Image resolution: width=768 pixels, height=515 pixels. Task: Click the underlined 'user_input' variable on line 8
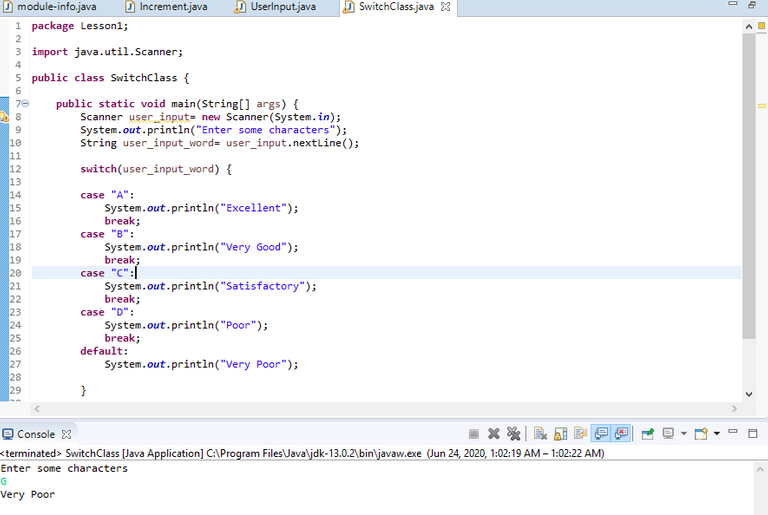tap(159, 117)
